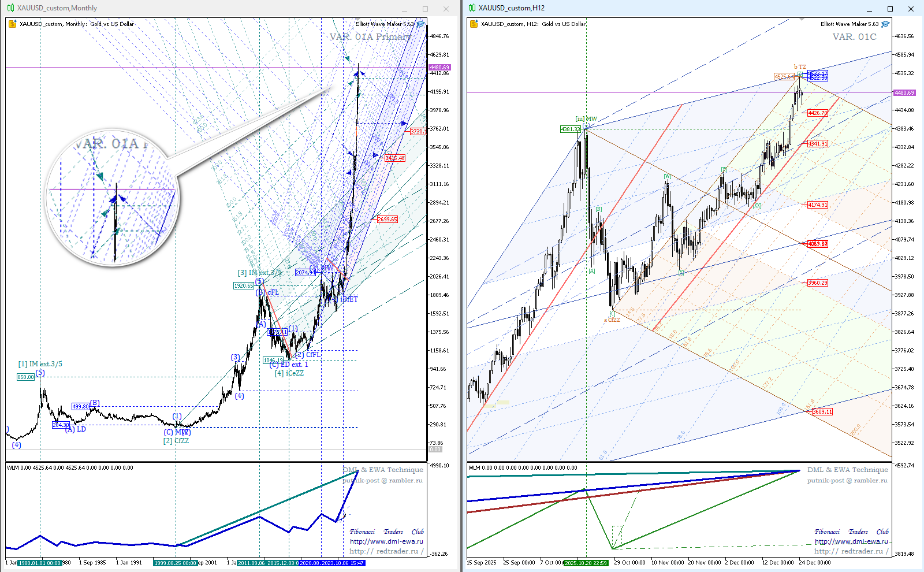Click the green 2025.10.20 22:59 time marker
Image resolution: width=924 pixels, height=572 pixels.
click(x=586, y=563)
